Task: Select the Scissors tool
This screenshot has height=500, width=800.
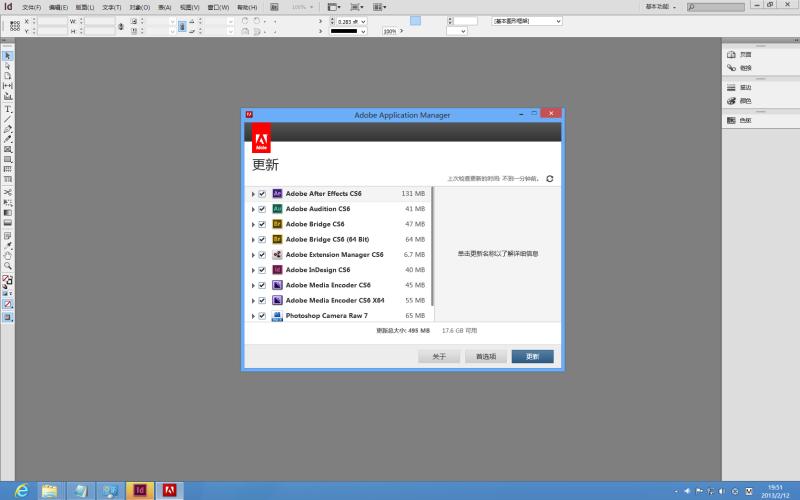Action: click(8, 192)
